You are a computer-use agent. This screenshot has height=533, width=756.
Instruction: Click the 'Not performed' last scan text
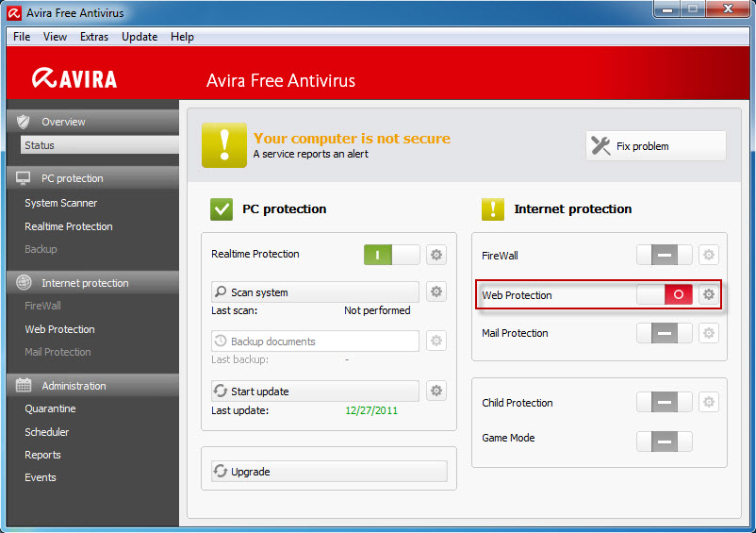[x=377, y=310]
